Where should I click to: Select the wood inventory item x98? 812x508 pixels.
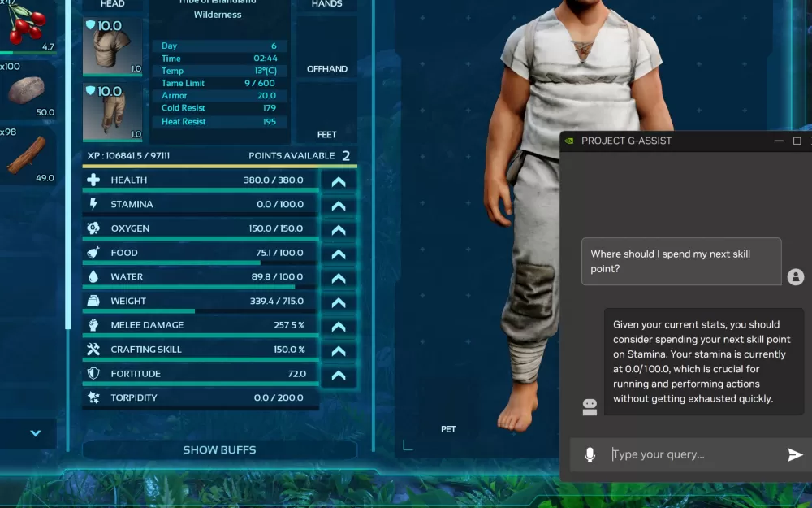(x=28, y=155)
